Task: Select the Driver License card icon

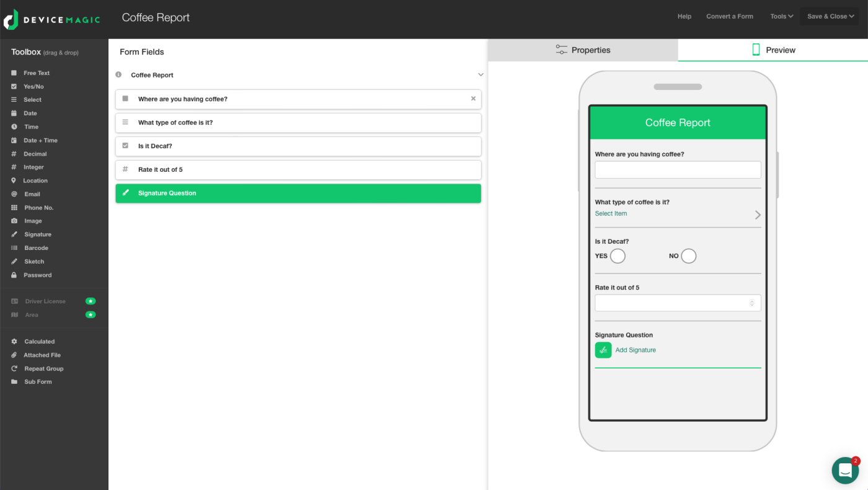Action: (14, 301)
